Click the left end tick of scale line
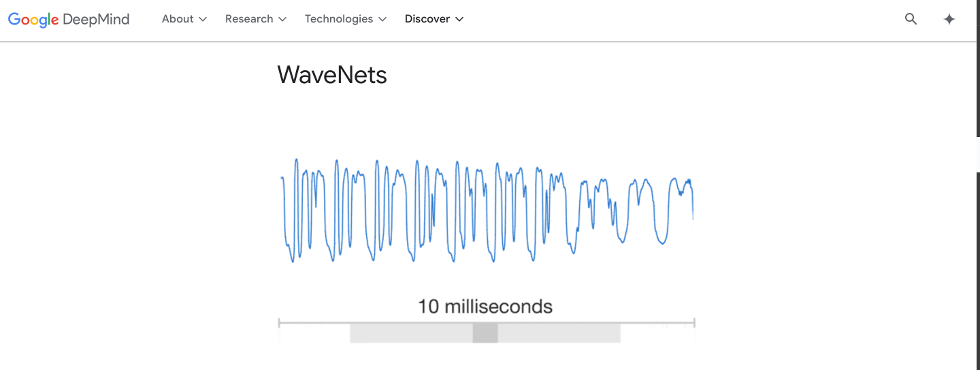This screenshot has height=370, width=980. coord(280,322)
